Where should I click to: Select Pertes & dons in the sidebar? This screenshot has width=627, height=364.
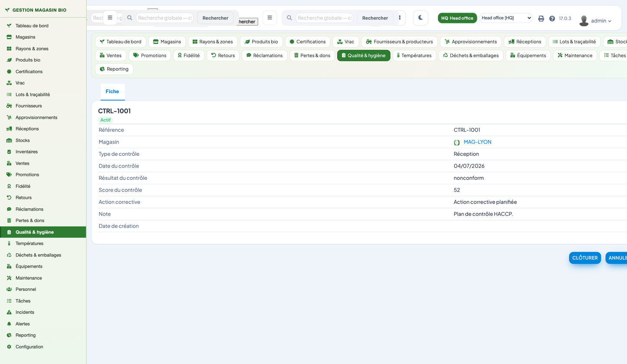pos(43,221)
